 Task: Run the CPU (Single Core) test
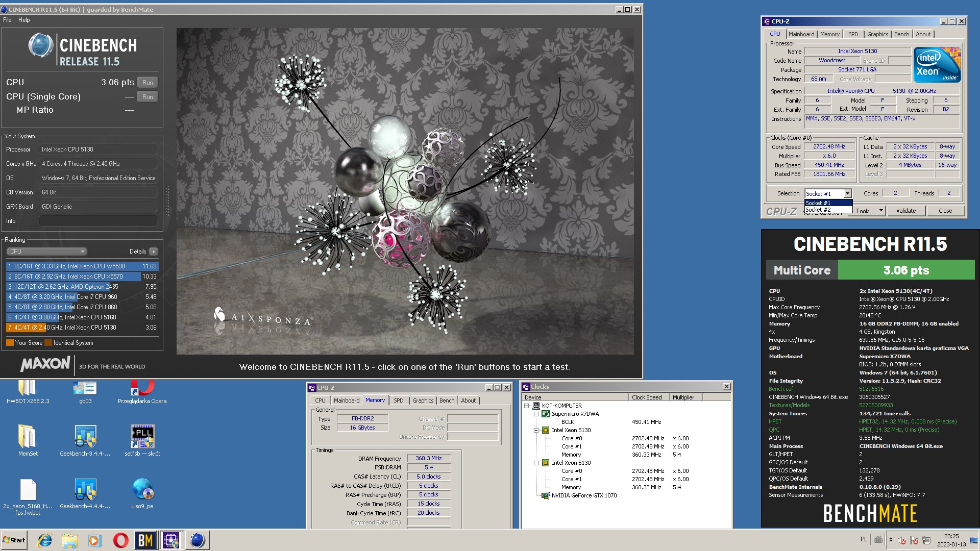(148, 97)
